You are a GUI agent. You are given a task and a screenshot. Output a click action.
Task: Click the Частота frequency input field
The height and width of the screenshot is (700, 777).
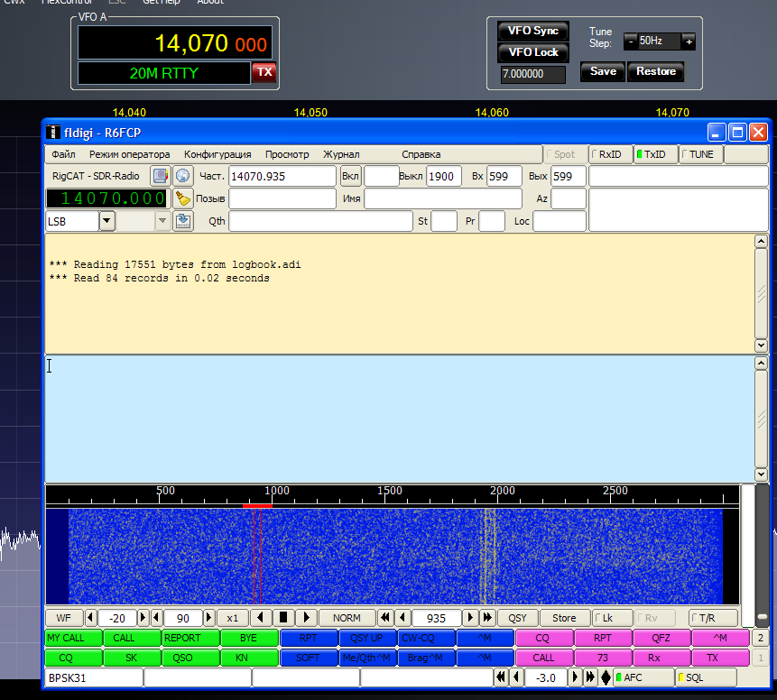pyautogui.click(x=282, y=176)
